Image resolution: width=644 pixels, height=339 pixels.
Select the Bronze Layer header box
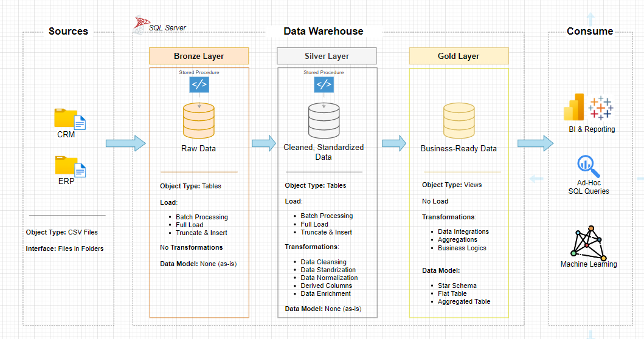199,56
